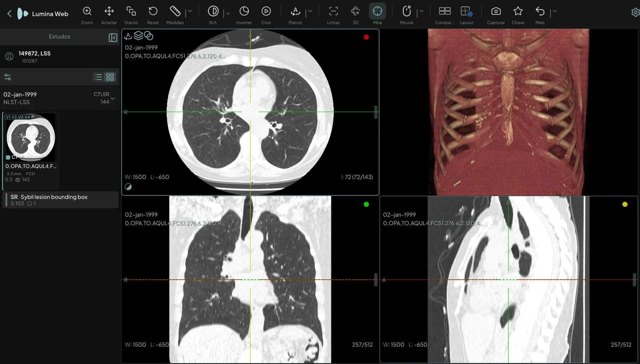This screenshot has height=364, width=640.
Task: Switch studies to grid view
Action: [x=110, y=77]
